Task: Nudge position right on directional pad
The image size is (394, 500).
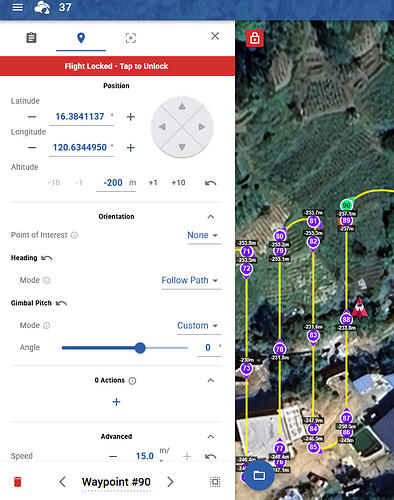Action: pyautogui.click(x=201, y=127)
